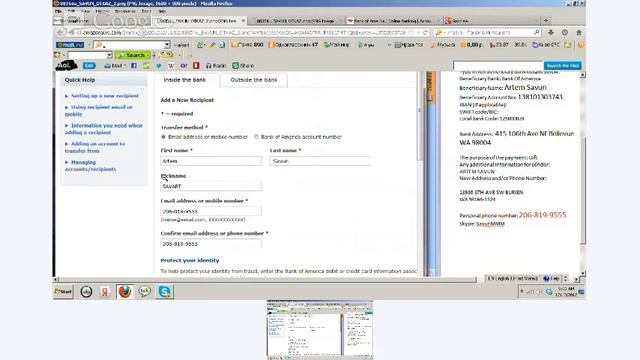This screenshot has width=640, height=360.
Task: Open the File menu in Firefox
Action: point(58,11)
